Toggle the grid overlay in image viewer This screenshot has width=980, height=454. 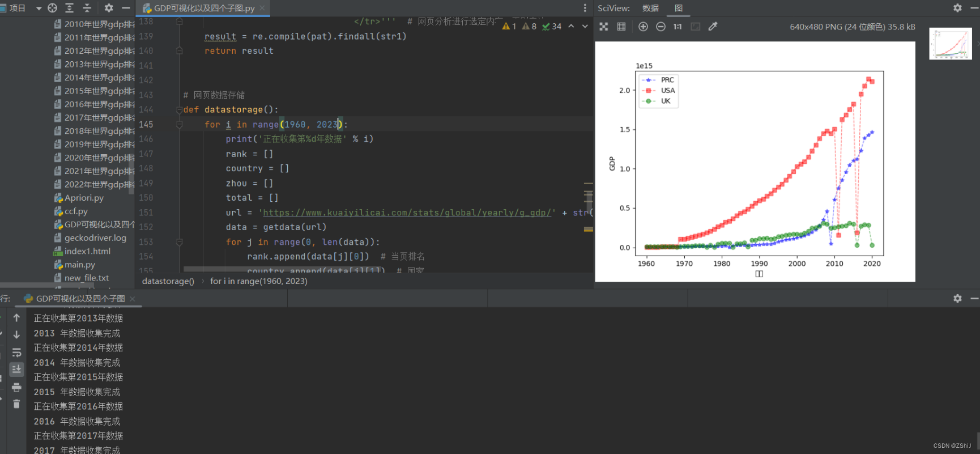click(621, 27)
